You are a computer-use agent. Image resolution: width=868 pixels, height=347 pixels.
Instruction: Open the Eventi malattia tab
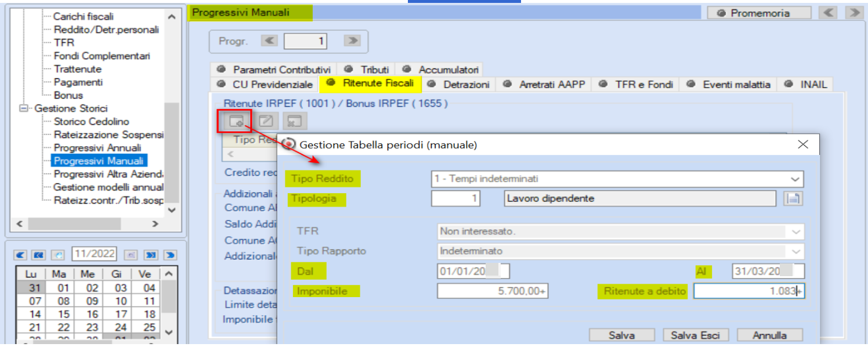729,84
